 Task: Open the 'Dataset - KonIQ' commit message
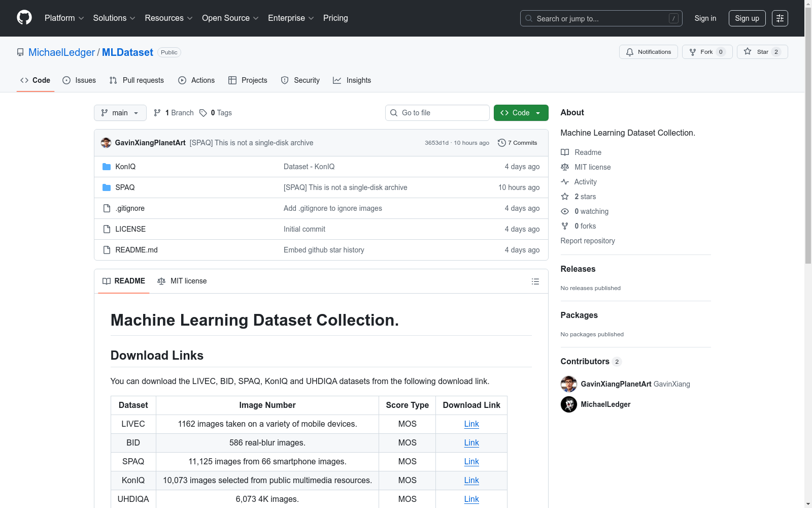click(309, 167)
